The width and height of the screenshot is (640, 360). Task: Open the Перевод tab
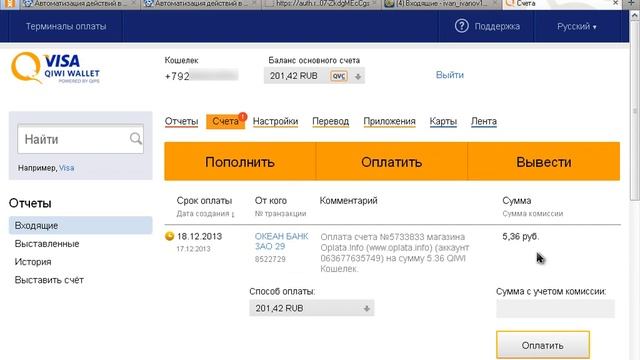[x=331, y=121]
